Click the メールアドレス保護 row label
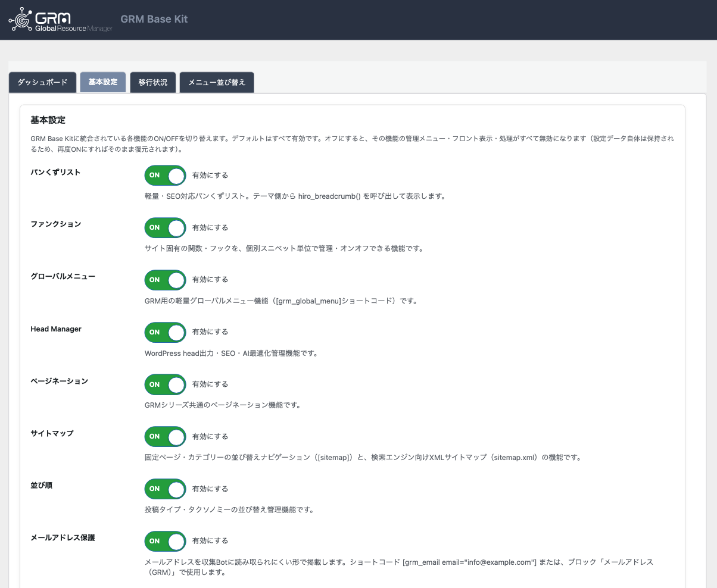This screenshot has width=717, height=588. pos(63,537)
